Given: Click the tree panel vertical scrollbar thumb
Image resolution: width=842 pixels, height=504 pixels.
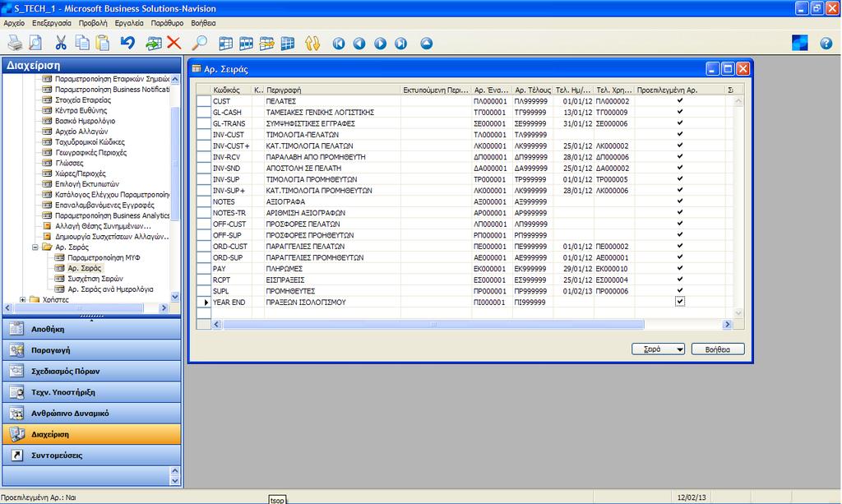Looking at the screenshot, I should click(175, 163).
